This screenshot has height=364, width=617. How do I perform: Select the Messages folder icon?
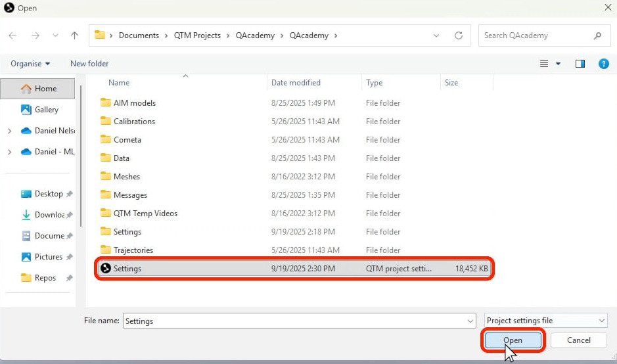(105, 194)
